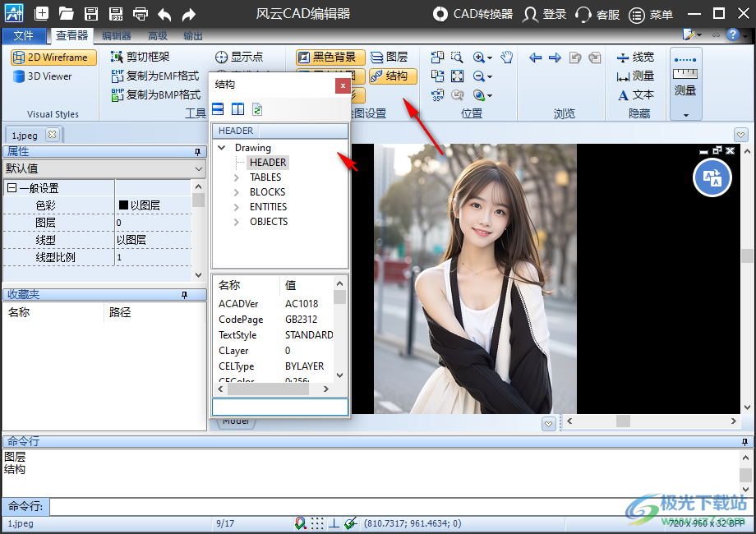This screenshot has height=534, width=756.
Task: Expand the ENTITIES tree node
Action: [x=237, y=207]
